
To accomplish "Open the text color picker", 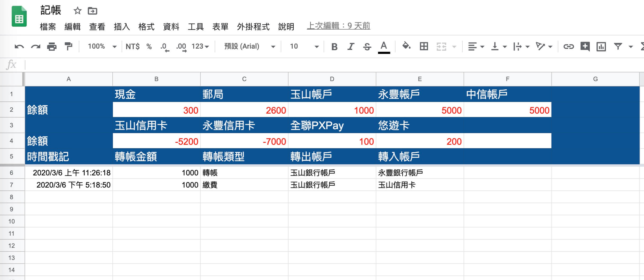I will coord(384,47).
